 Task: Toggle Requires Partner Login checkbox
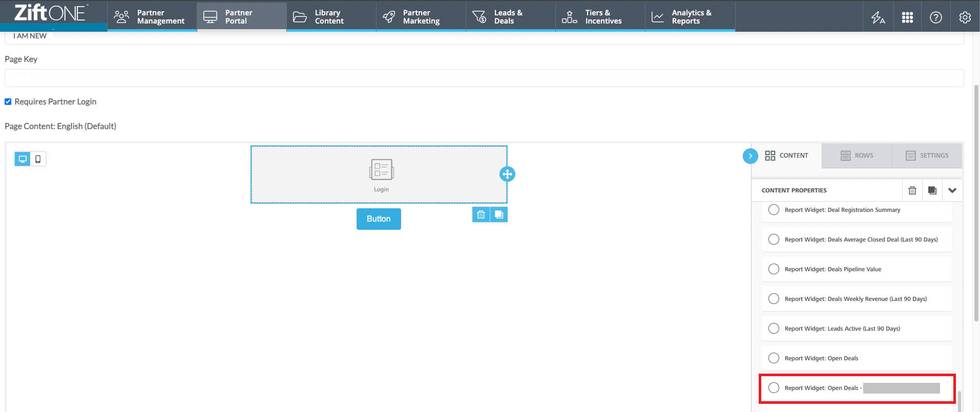(8, 101)
